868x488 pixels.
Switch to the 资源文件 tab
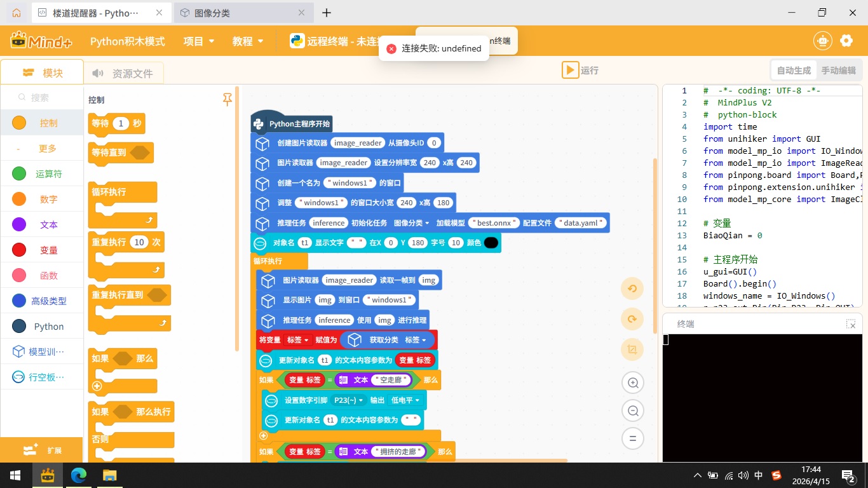(123, 73)
